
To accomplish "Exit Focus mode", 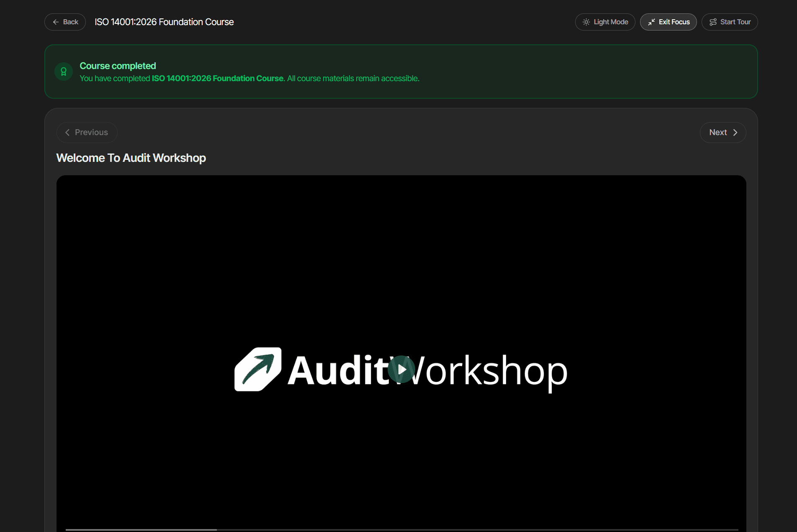I will [x=668, y=22].
